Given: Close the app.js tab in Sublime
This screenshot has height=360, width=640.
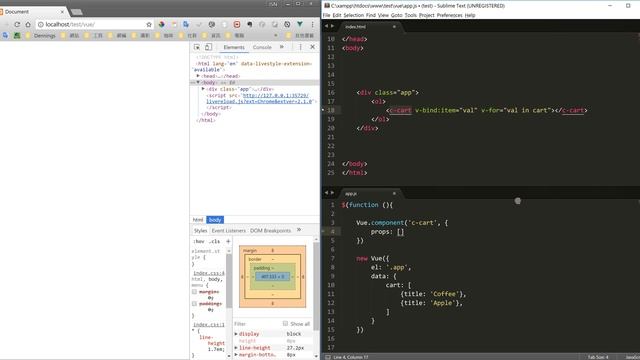Looking at the screenshot, I should pyautogui.click(x=394, y=193).
